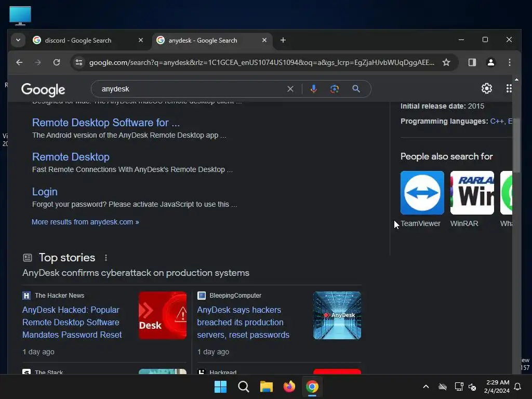The image size is (532, 399).
Task: Click the OneDrive cloud tray icon
Action: pos(443,387)
